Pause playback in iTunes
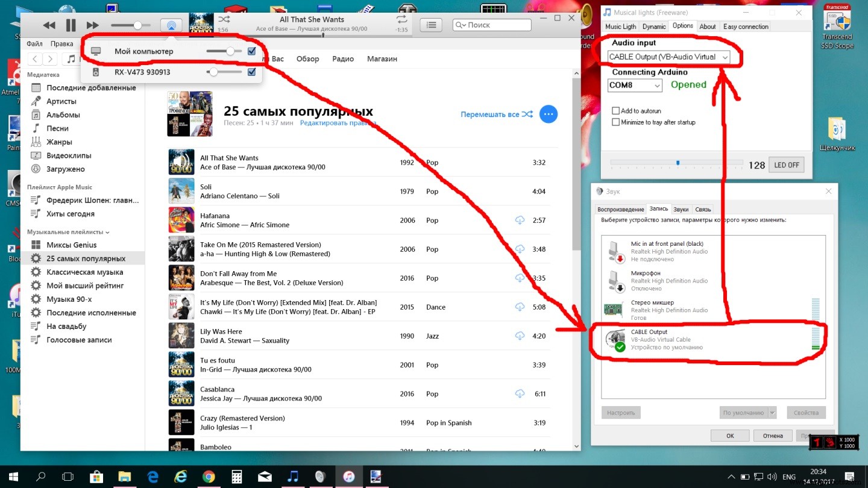Screen dimensions: 868x488 pos(71,25)
